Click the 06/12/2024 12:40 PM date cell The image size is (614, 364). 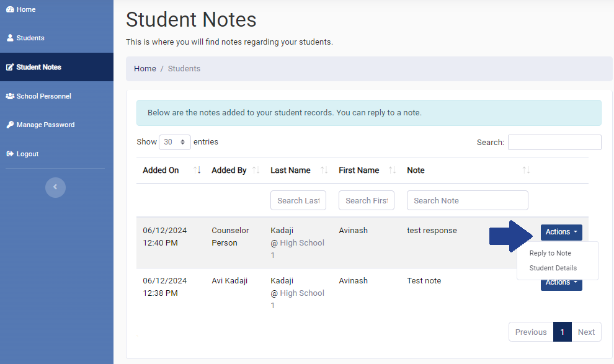click(x=165, y=237)
